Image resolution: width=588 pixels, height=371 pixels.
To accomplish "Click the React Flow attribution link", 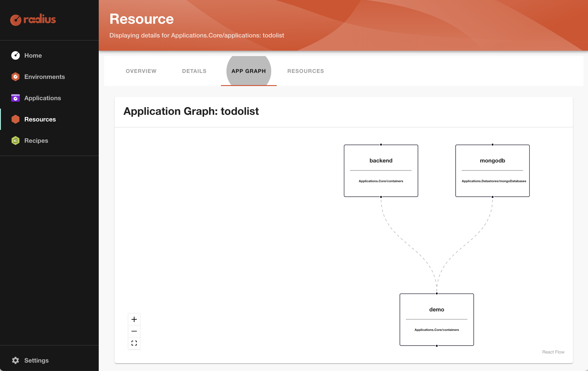I will coord(553,352).
